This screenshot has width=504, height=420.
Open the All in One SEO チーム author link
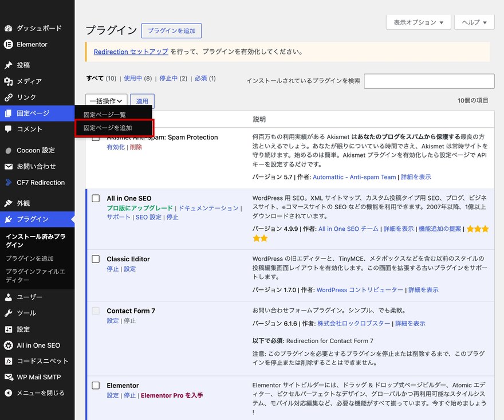tap(348, 229)
